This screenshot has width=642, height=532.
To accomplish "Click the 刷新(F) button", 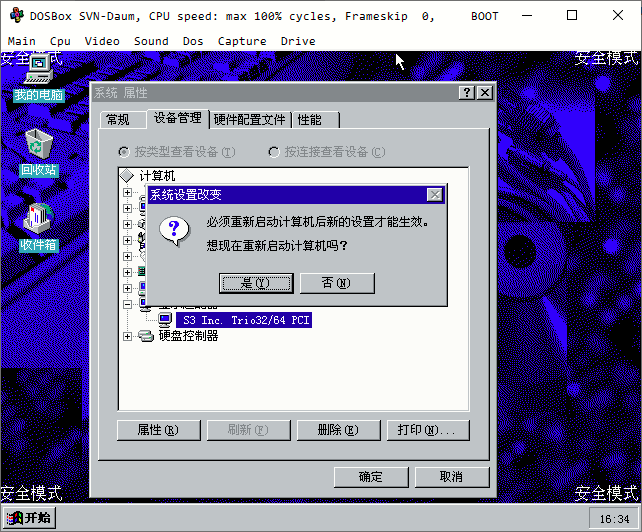I will point(249,430).
